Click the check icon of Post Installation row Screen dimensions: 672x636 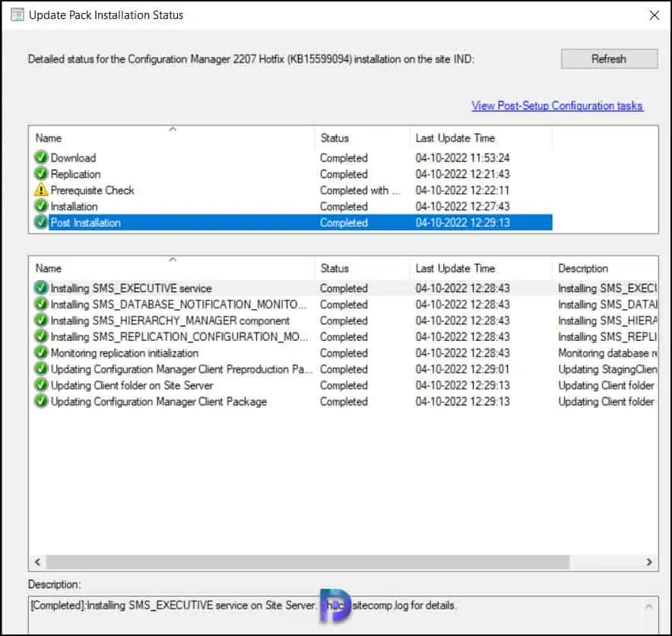pos(41,222)
